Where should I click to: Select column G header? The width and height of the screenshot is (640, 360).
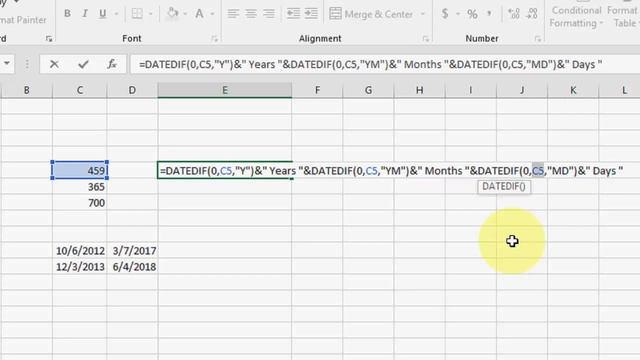click(369, 90)
